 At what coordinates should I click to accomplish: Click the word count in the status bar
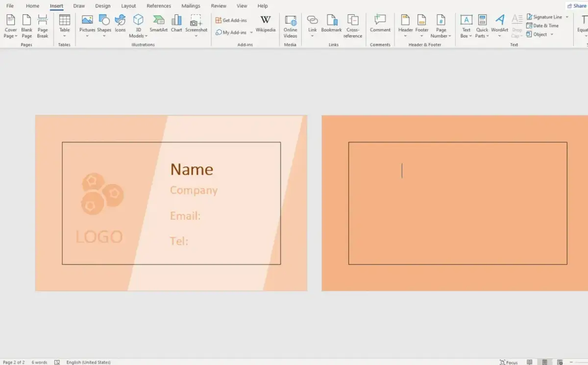[x=39, y=362]
